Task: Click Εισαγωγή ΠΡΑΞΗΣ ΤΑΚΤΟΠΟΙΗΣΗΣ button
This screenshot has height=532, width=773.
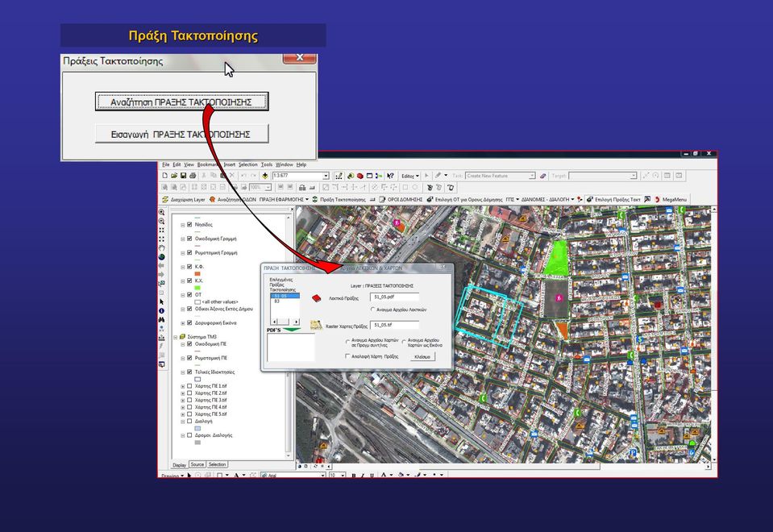Action: [x=181, y=134]
